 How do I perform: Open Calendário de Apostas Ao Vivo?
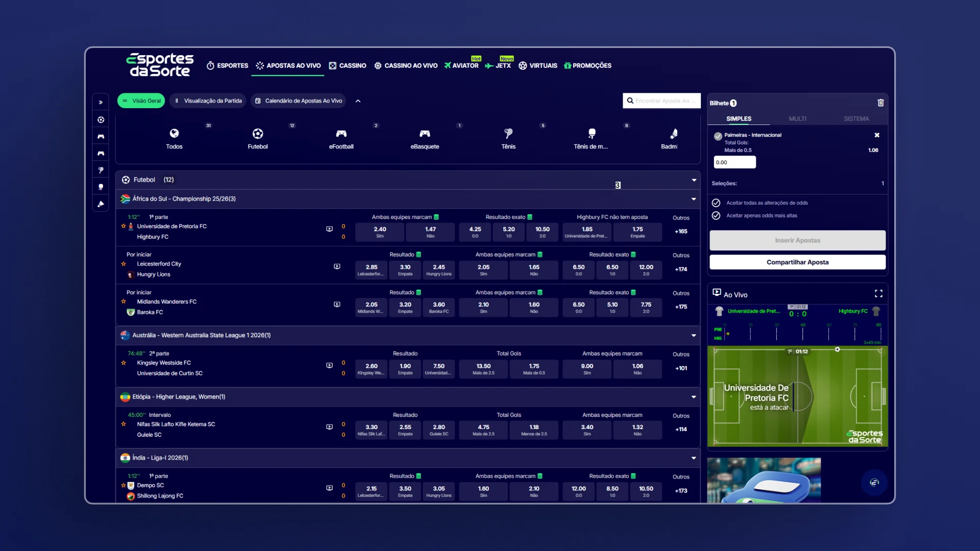coord(298,101)
